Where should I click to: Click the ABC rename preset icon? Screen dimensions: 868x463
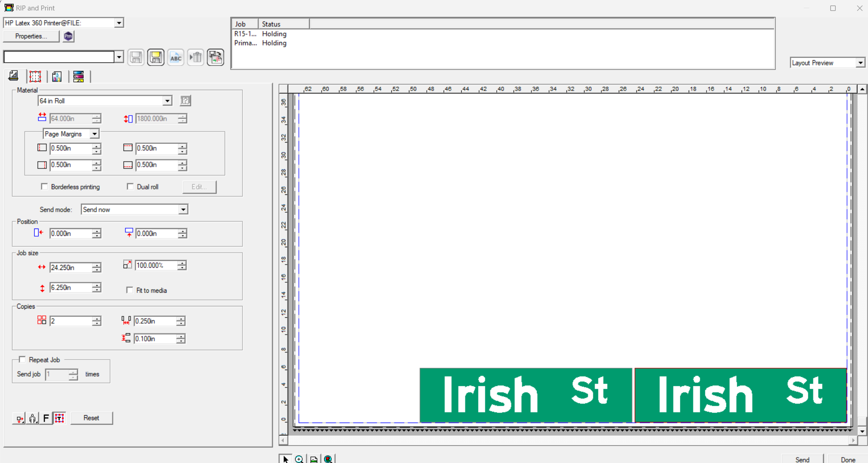176,57
